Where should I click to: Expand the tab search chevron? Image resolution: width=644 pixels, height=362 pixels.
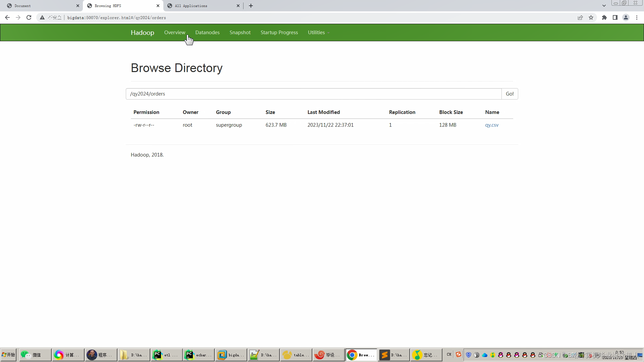(604, 6)
